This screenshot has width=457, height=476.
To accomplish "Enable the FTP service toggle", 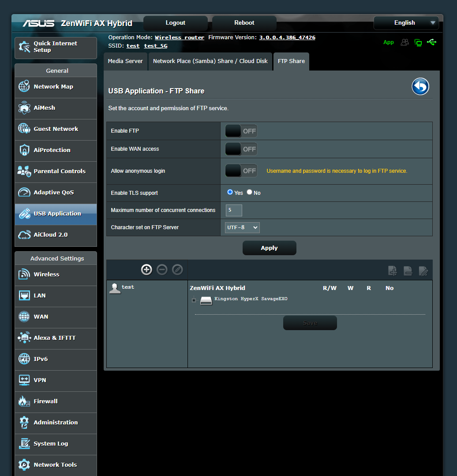I will click(x=241, y=130).
